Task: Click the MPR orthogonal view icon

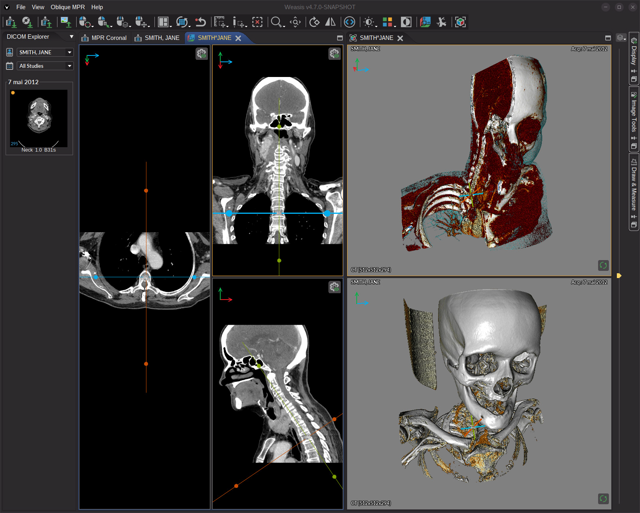Action: (425, 22)
